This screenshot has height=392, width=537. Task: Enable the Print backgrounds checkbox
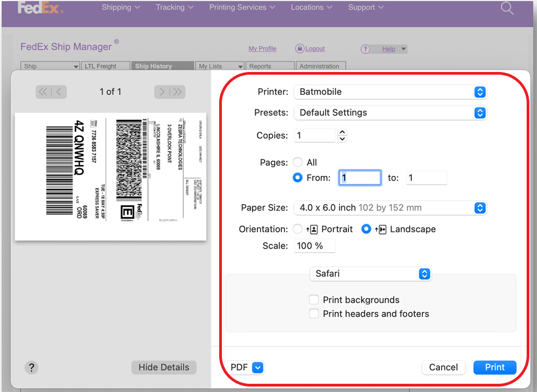(x=314, y=299)
